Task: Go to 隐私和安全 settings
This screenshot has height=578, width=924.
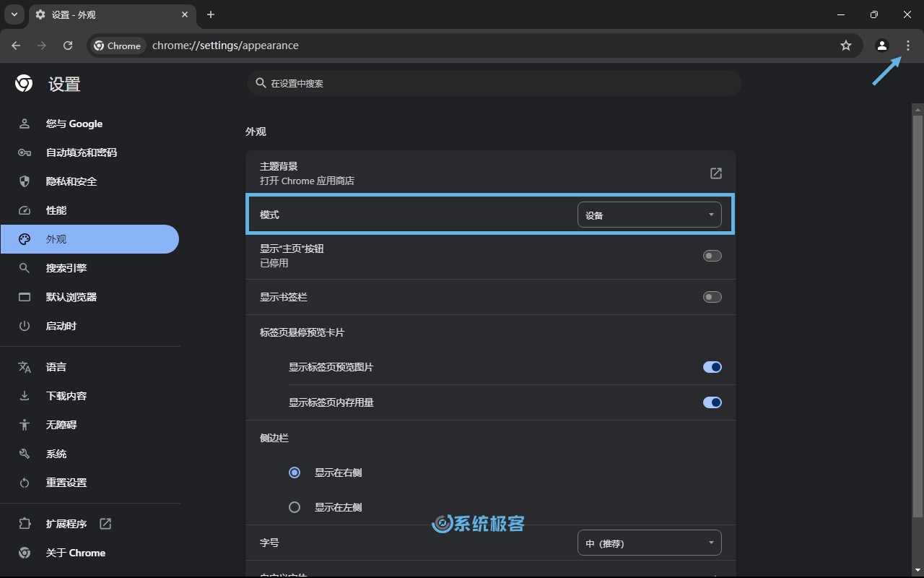Action: coord(90,181)
